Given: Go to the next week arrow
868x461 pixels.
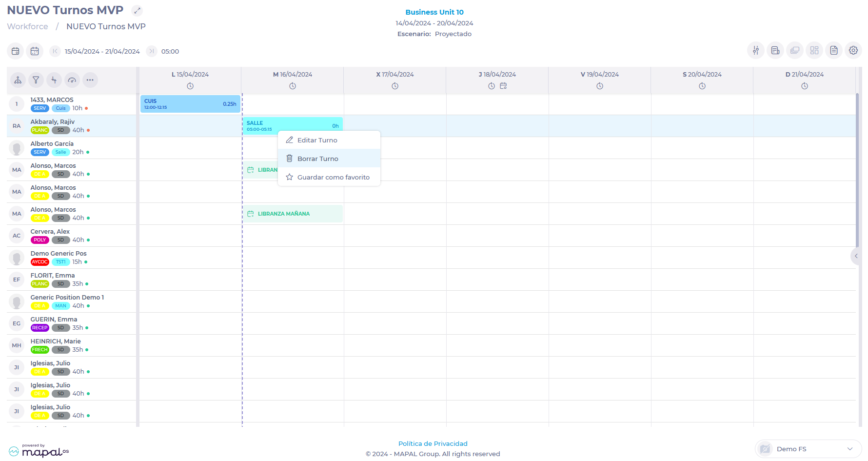Looking at the screenshot, I should (x=152, y=51).
